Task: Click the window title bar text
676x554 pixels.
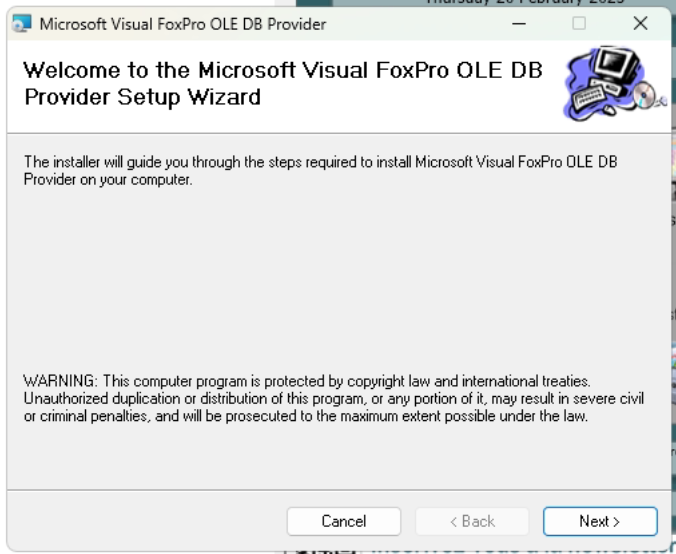Action: click(182, 23)
